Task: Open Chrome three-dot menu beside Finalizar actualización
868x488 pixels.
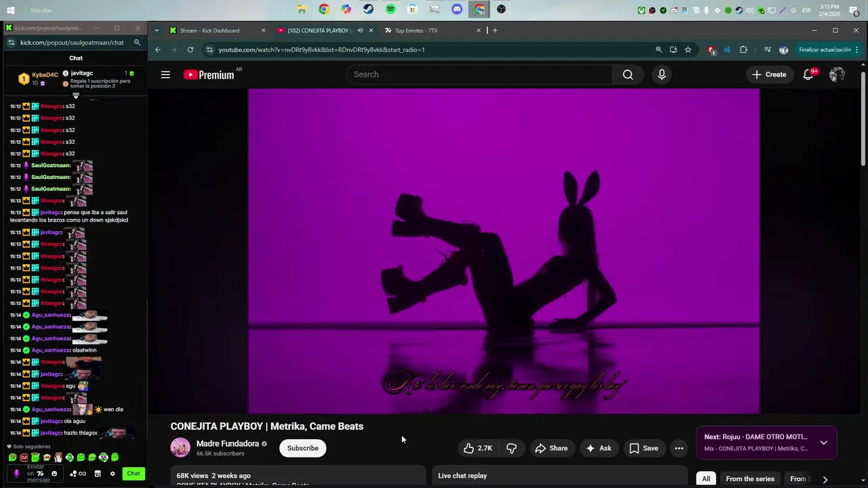Action: [x=858, y=49]
